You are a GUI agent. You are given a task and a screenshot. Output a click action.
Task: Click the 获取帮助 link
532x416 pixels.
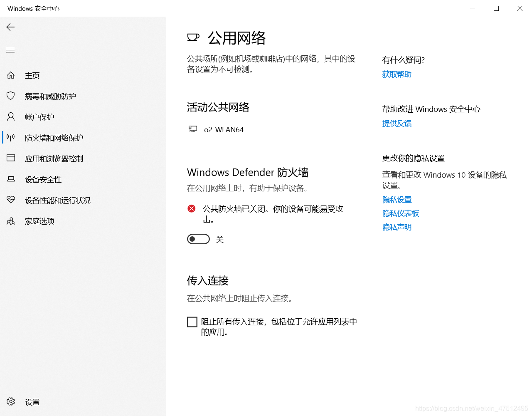397,74
